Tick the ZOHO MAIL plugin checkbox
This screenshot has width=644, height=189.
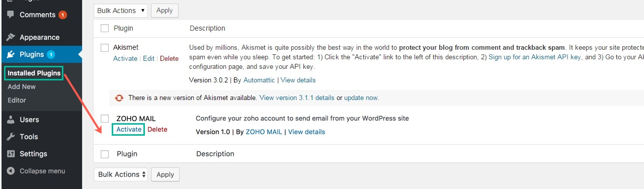tap(105, 119)
